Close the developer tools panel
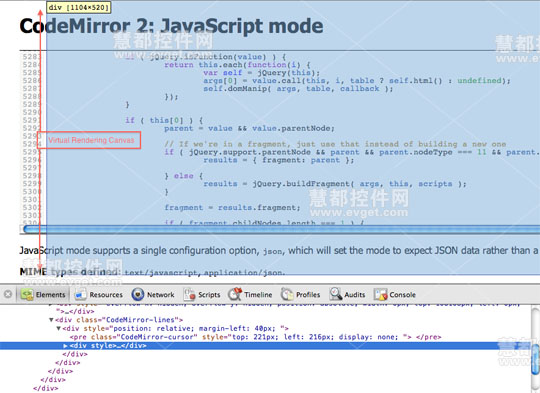540x393 pixels. pos(8,294)
